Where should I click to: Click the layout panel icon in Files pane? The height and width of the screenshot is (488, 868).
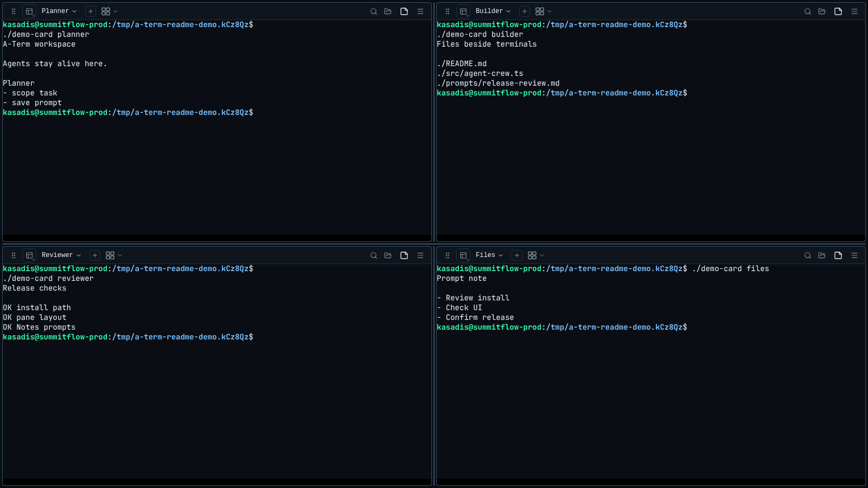tap(463, 255)
